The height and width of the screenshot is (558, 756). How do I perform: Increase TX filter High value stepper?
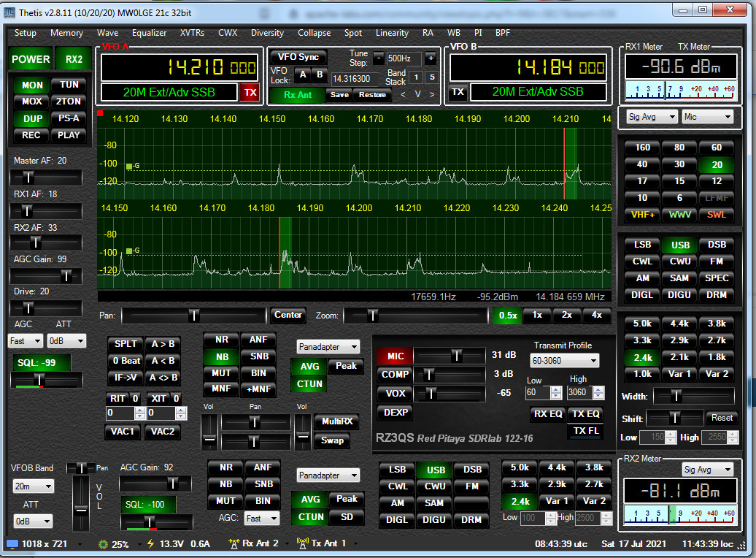coord(599,389)
